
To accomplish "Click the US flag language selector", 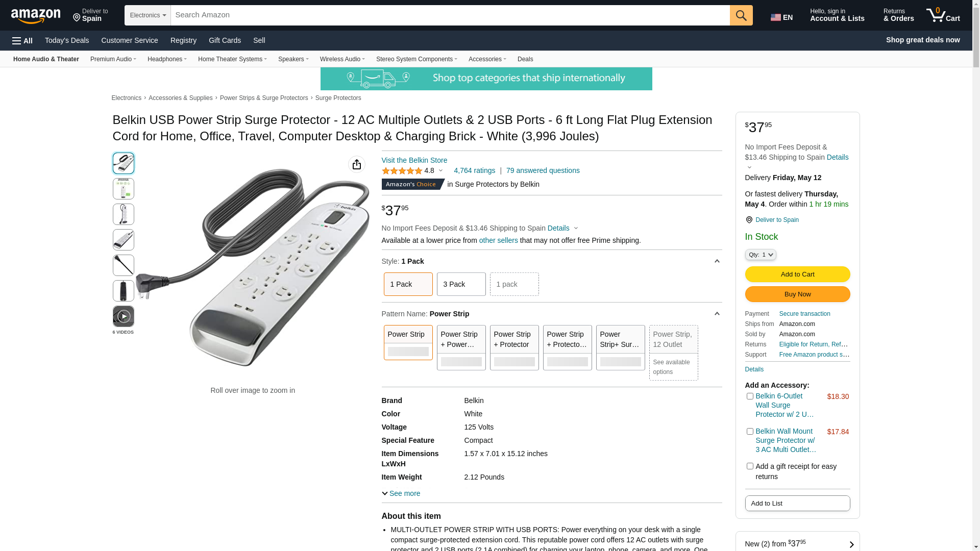I will tap(781, 17).
